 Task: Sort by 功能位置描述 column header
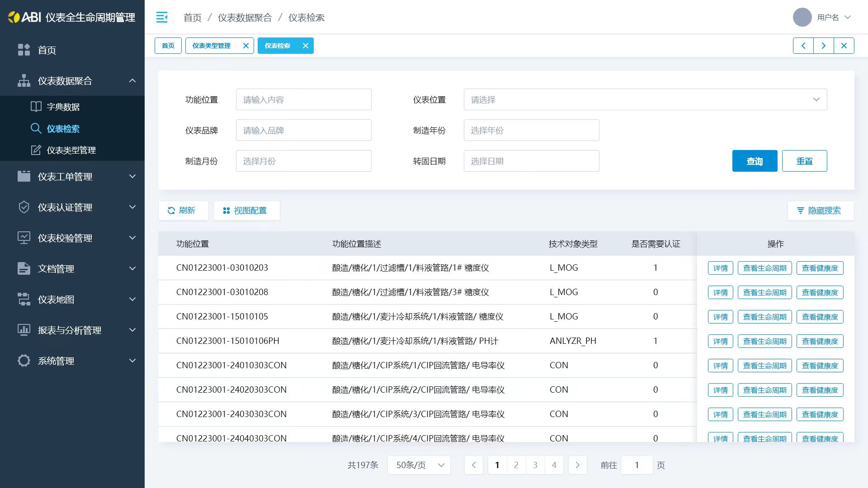[356, 244]
